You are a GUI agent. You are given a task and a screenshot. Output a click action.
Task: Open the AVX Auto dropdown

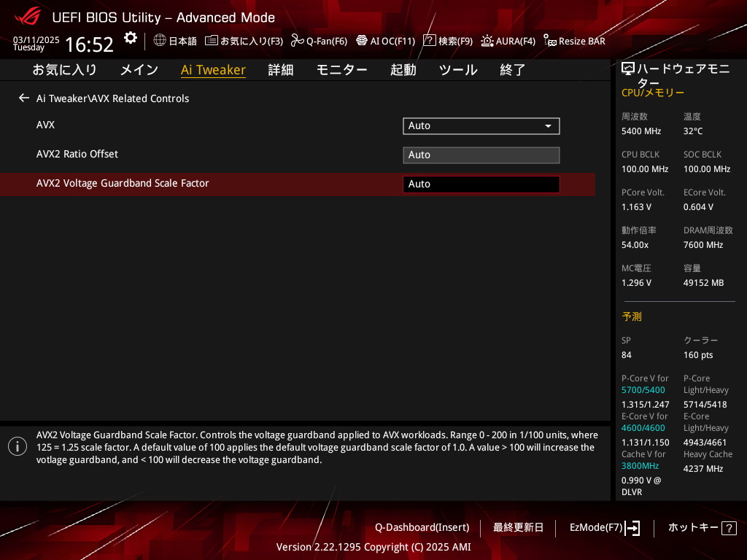[x=481, y=126]
